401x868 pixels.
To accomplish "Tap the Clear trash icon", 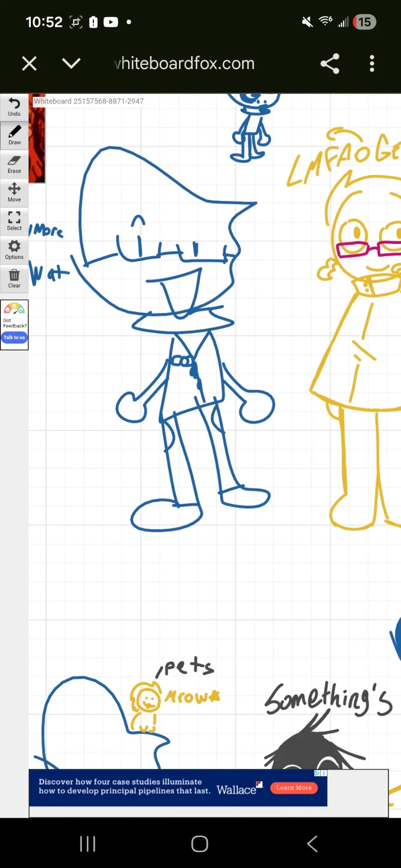I will coord(14,279).
